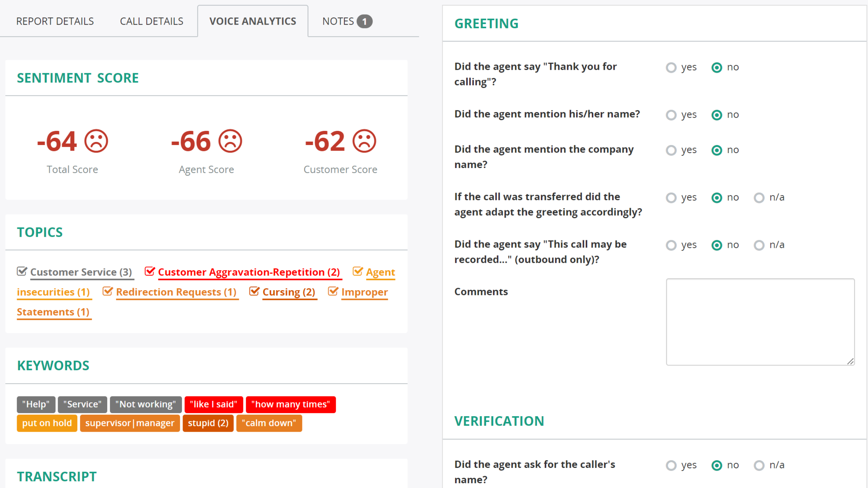
Task: Select yes for "This call may be recorded"
Action: (x=671, y=245)
